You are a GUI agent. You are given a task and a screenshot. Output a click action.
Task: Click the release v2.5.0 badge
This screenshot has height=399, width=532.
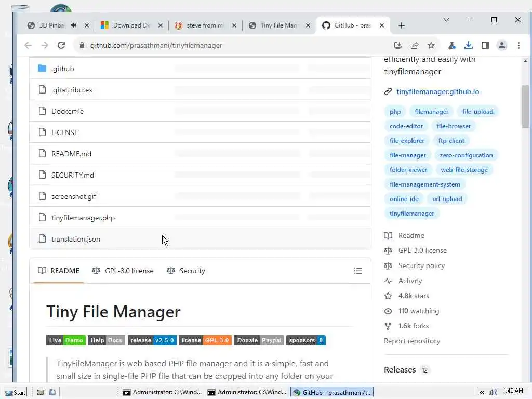152,340
